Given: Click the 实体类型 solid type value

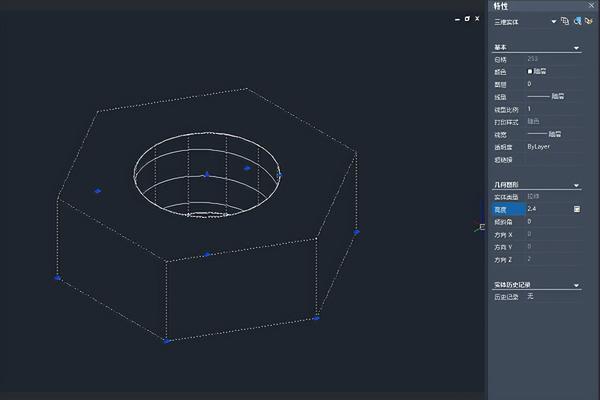Looking at the screenshot, I should (x=533, y=196).
